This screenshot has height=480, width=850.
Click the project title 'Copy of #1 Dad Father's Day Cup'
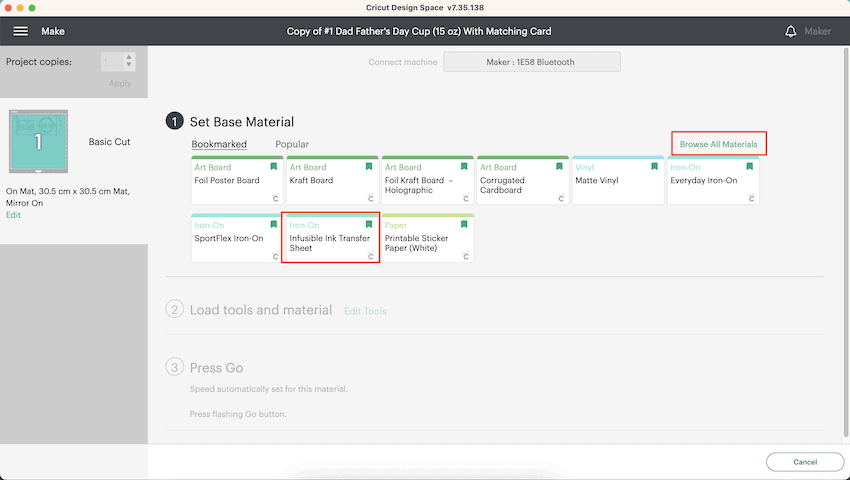(x=418, y=31)
